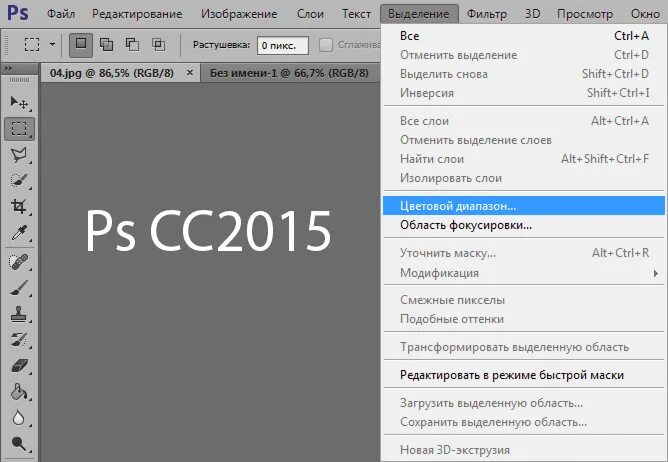Select the Crop tool
The height and width of the screenshot is (462, 668).
click(19, 207)
